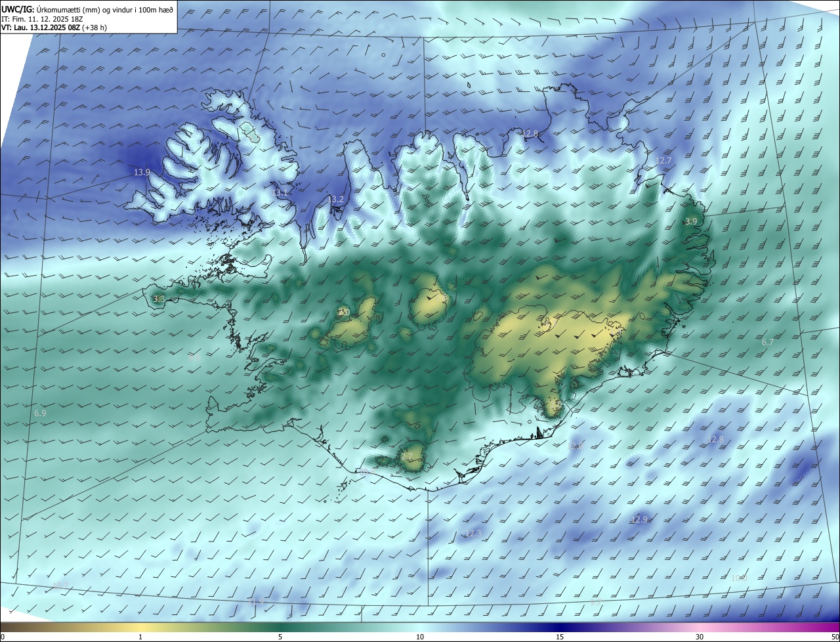The height and width of the screenshot is (642, 840).
Task: Click the "15" tick label on the color scale
Action: [560, 637]
